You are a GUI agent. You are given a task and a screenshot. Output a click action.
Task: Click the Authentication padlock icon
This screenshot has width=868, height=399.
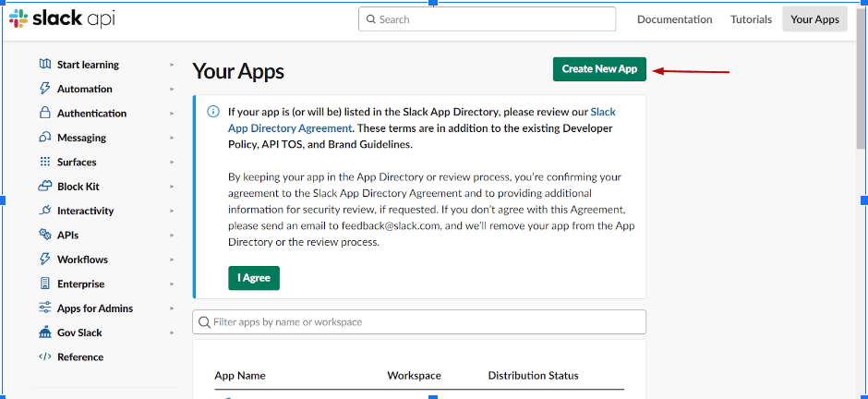point(45,113)
